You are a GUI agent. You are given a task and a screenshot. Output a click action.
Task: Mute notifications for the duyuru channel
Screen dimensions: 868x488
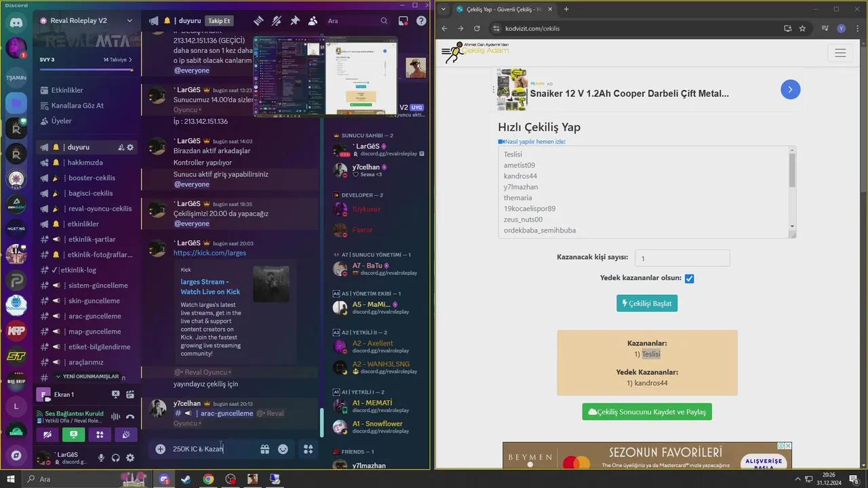coord(276,20)
